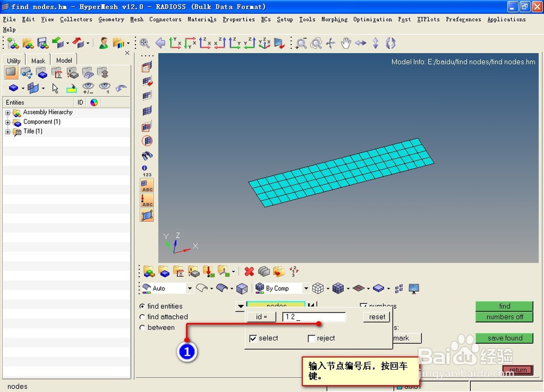
Task: Click the rotate view icon
Action: tap(391, 43)
